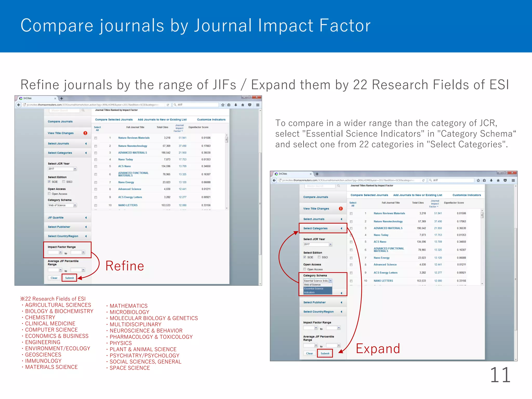532x399 pixels.
Task: Open Select Journals in the Expand window sidebar
Action: click(323, 219)
